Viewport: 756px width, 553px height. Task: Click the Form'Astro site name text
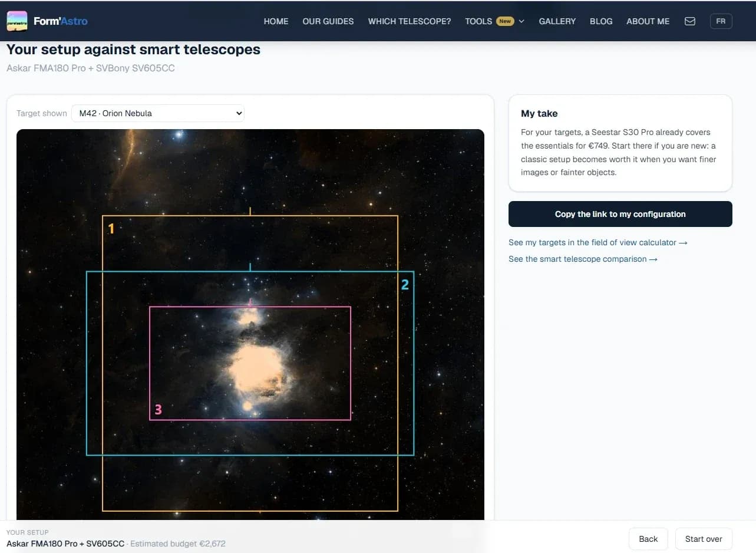pyautogui.click(x=61, y=21)
